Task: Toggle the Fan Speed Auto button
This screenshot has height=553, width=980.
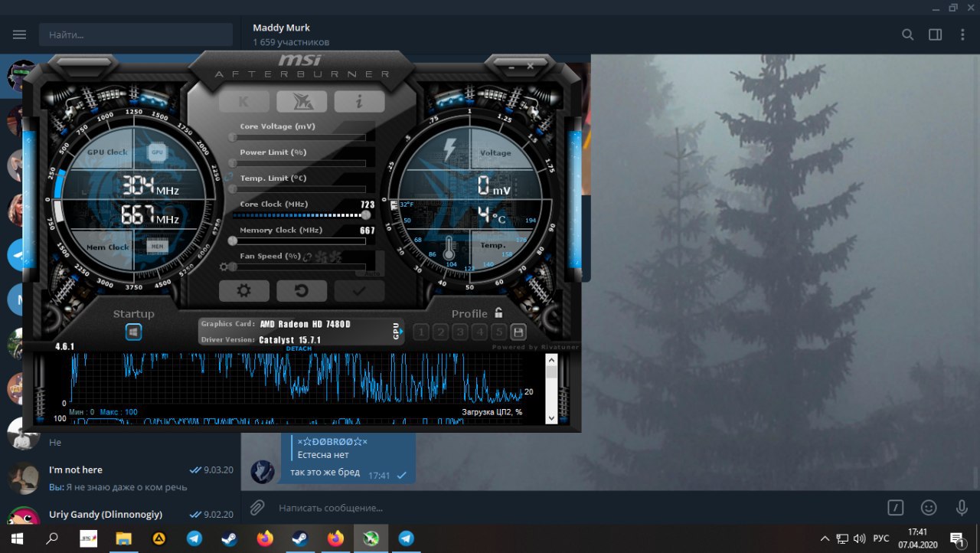Action: [371, 273]
